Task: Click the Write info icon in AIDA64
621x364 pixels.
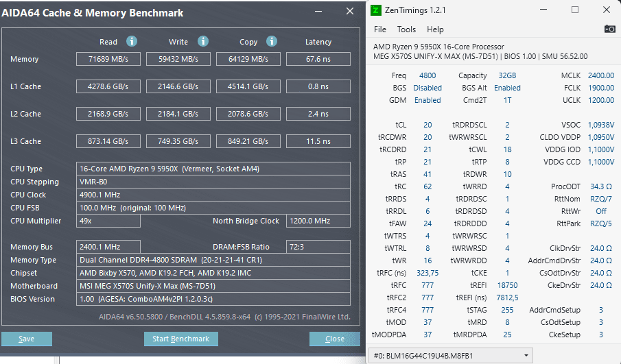Action: [x=203, y=41]
